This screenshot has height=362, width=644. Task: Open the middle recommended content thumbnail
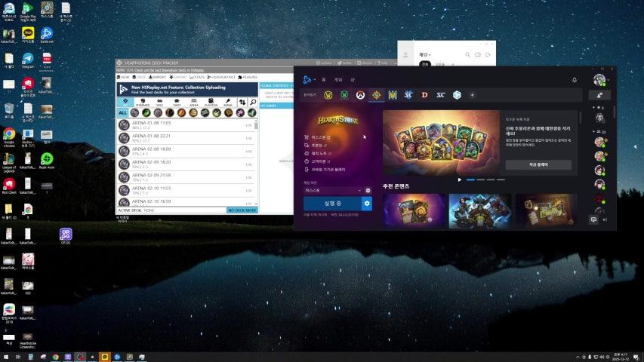pyautogui.click(x=479, y=210)
